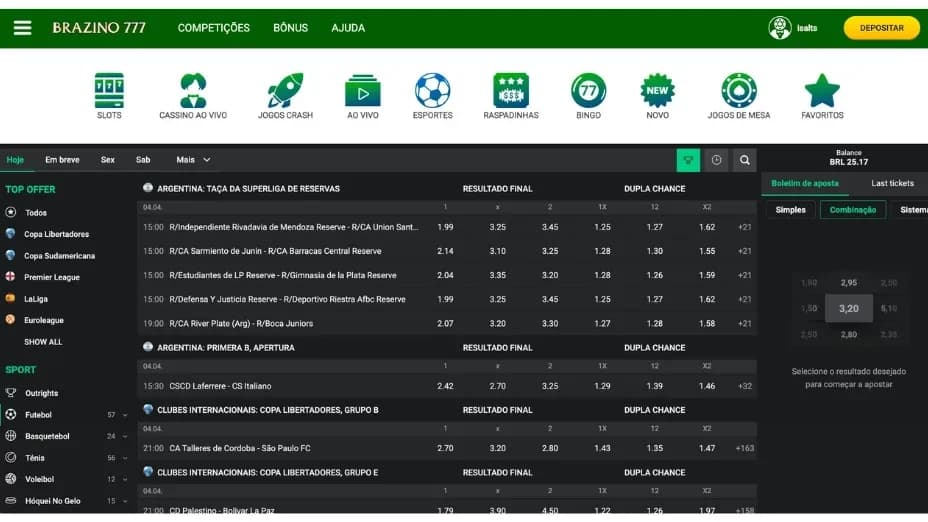Open the Competições menu
Viewport: 928px width, 522px height.
coord(214,28)
